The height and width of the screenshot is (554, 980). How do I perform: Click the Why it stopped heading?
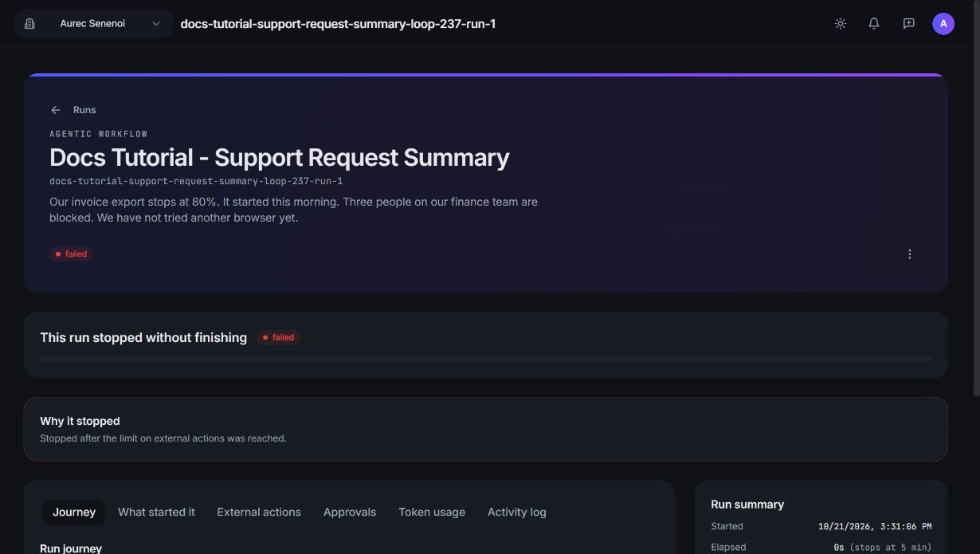[x=80, y=421]
